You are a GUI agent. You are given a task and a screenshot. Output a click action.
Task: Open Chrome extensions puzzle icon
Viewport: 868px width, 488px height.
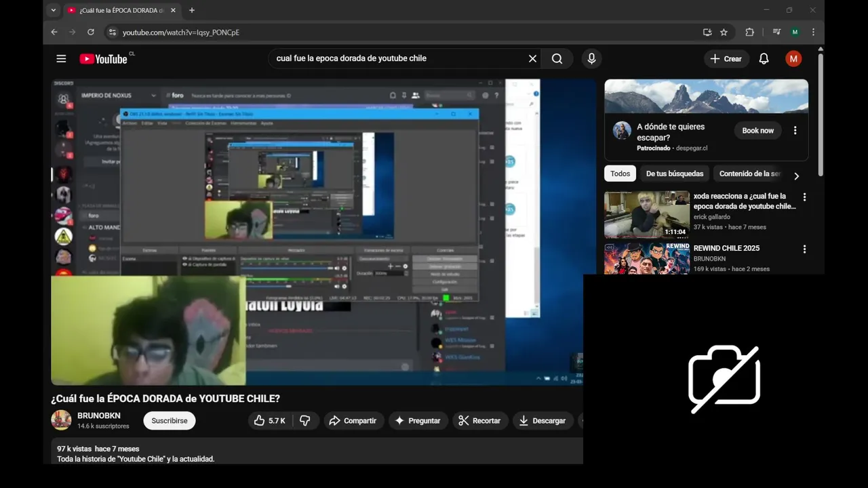(x=749, y=32)
